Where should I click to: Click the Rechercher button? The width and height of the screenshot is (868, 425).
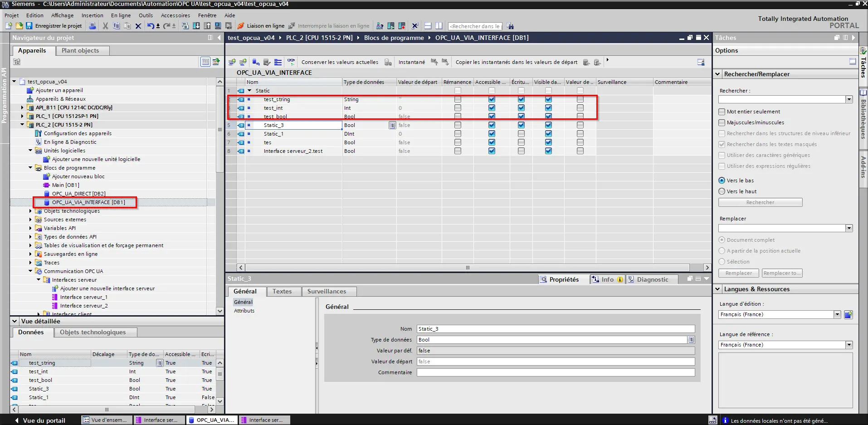(761, 202)
